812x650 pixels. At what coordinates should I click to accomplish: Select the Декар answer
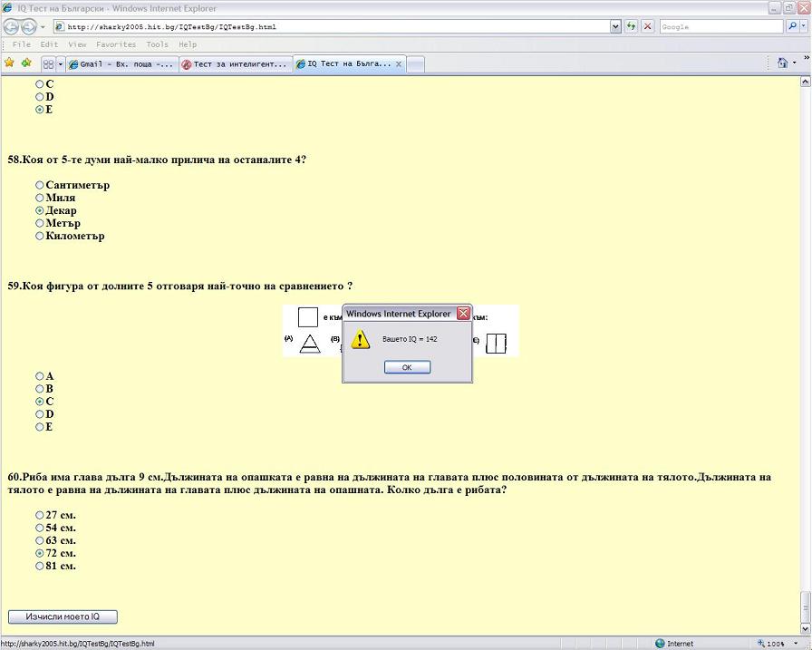pos(39,211)
